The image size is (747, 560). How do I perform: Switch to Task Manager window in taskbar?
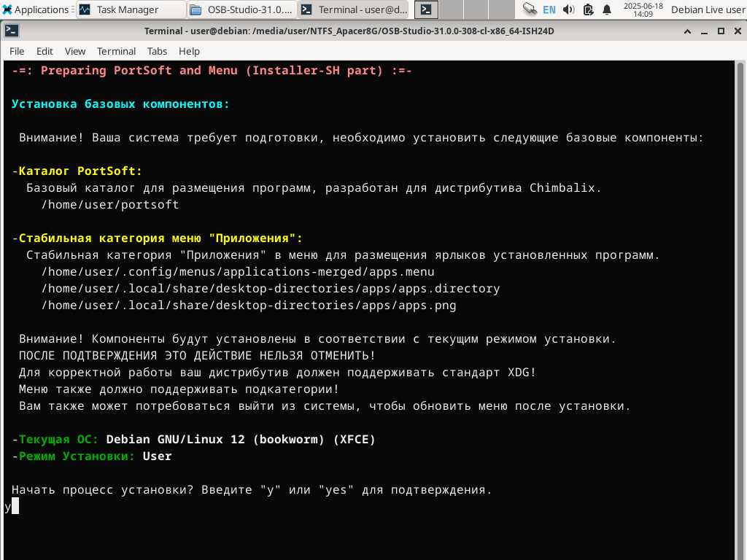pos(131,9)
